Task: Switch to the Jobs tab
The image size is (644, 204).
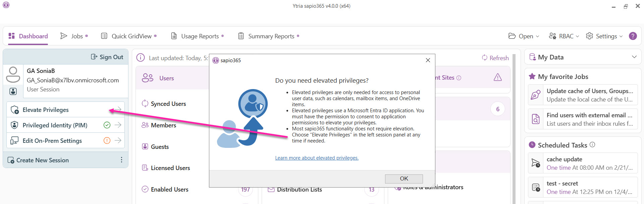Action: [x=74, y=36]
